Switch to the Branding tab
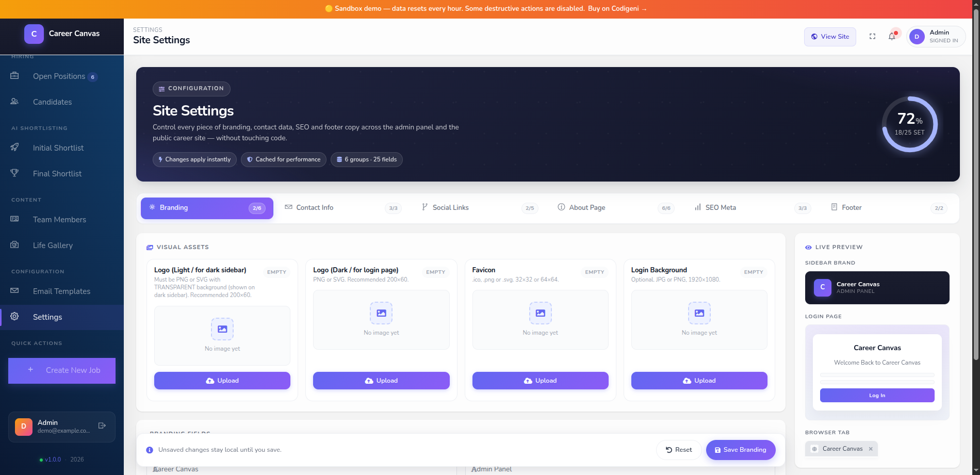 [x=207, y=208]
